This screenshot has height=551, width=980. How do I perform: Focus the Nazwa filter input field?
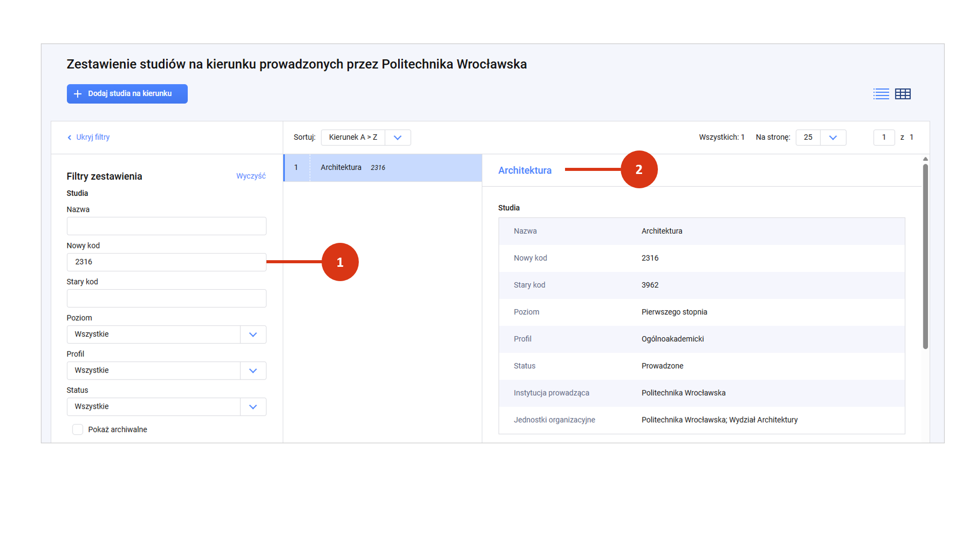[166, 226]
